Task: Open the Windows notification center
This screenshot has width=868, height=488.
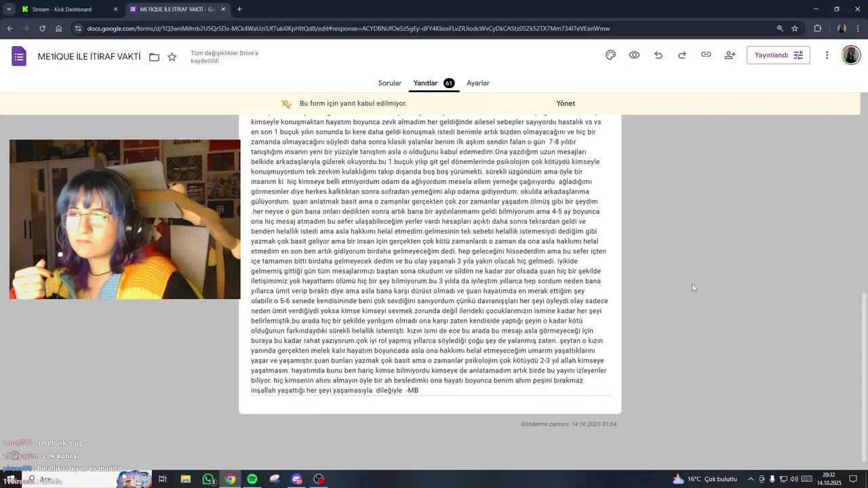Action: pyautogui.click(x=853, y=479)
